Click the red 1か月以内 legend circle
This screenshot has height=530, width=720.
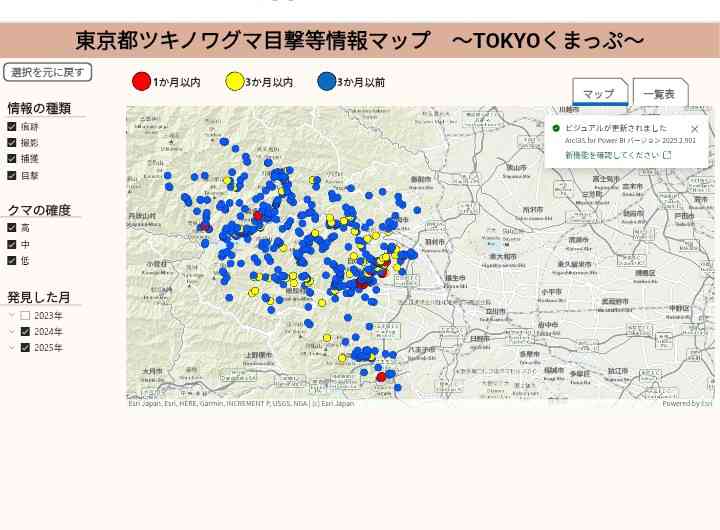point(141,82)
